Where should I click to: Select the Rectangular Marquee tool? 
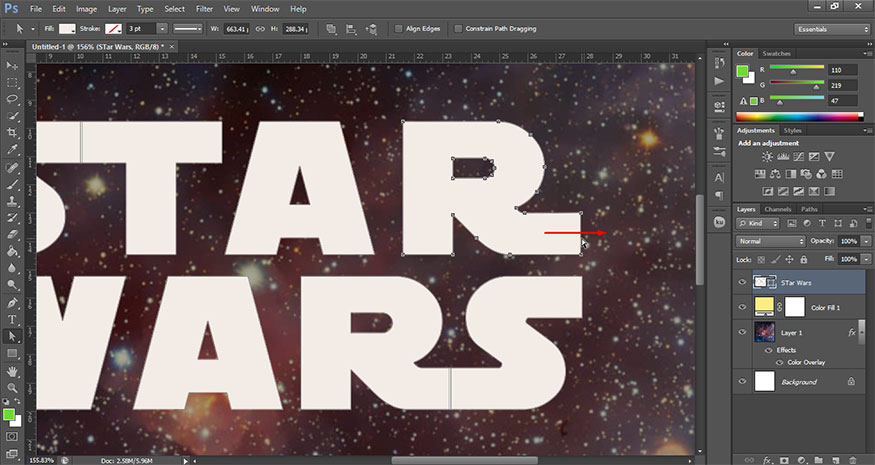point(12,83)
